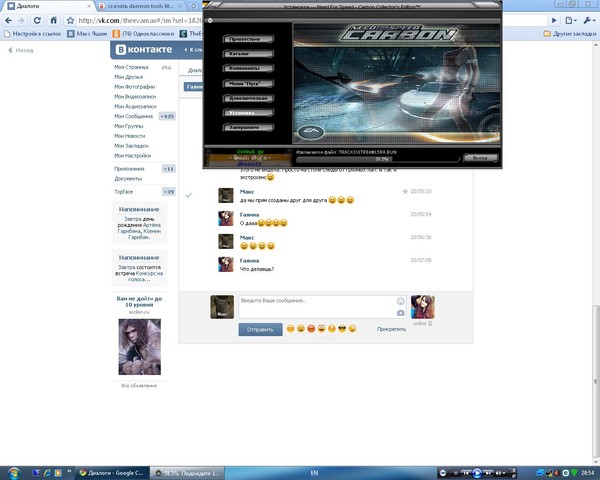Click the installer 'Компоненты' step button
Image resolution: width=600 pixels, height=480 pixels.
coord(248,69)
